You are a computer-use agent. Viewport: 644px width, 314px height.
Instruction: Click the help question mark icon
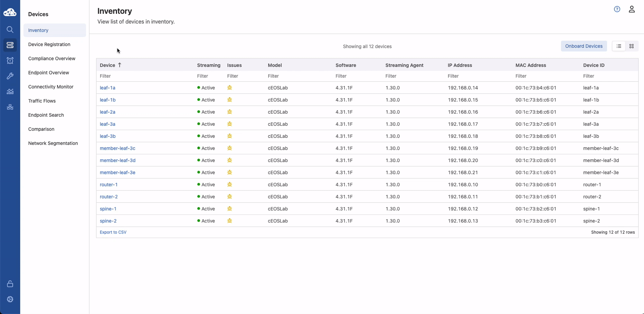click(x=617, y=9)
